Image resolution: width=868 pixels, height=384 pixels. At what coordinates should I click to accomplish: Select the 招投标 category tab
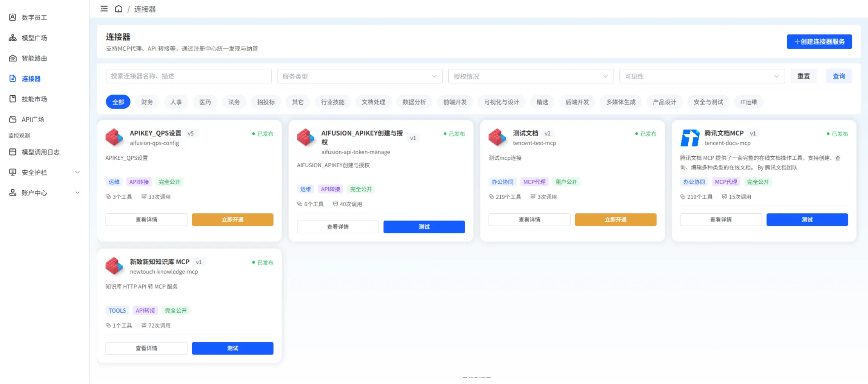(266, 102)
